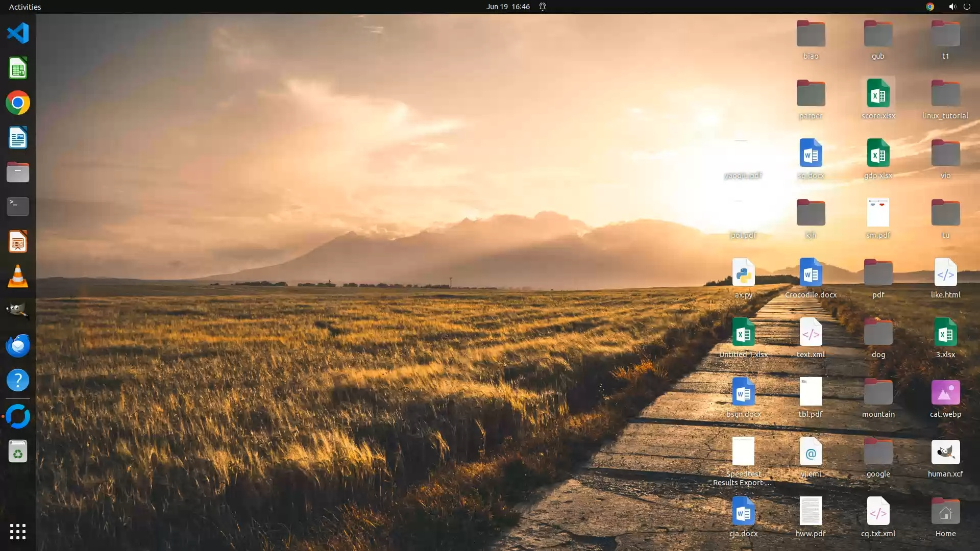This screenshot has width=980, height=551.
Task: Launch Thunderbird Mail from dock
Action: click(x=18, y=345)
